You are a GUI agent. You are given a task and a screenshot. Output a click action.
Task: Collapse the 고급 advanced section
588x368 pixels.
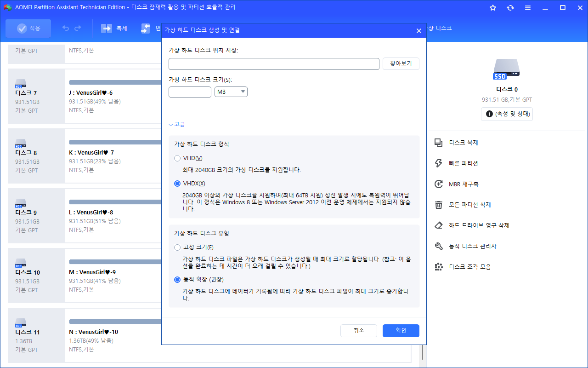(177, 125)
